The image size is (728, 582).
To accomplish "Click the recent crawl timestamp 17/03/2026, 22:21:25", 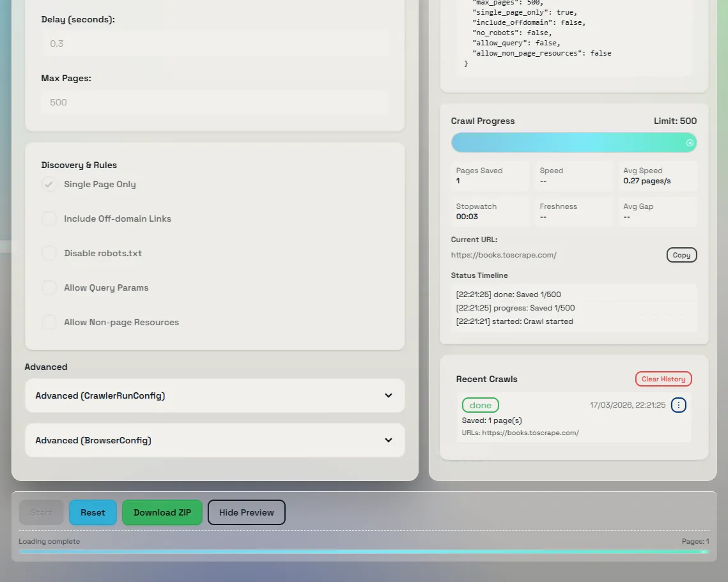I will (x=628, y=405).
